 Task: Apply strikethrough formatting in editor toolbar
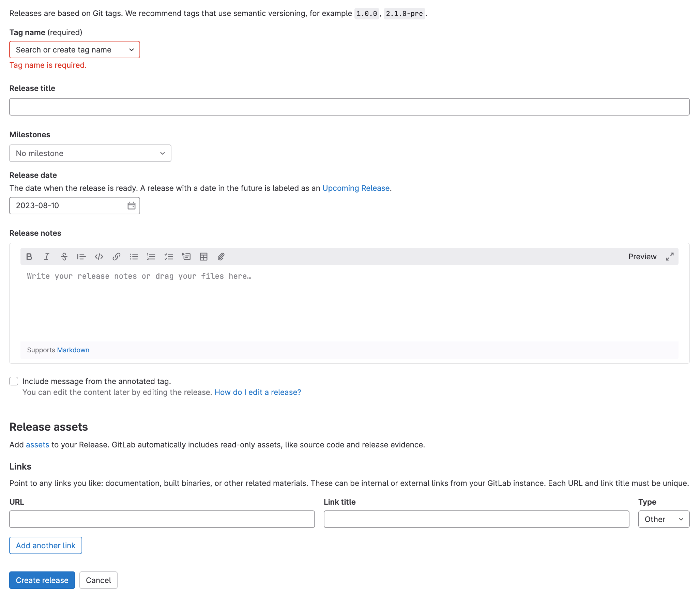pyautogui.click(x=64, y=257)
